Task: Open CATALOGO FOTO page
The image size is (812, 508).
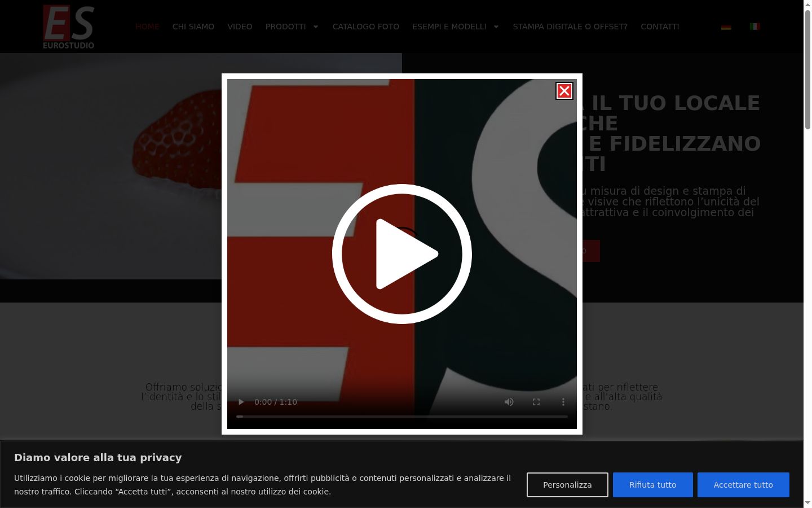Action: 366,27
